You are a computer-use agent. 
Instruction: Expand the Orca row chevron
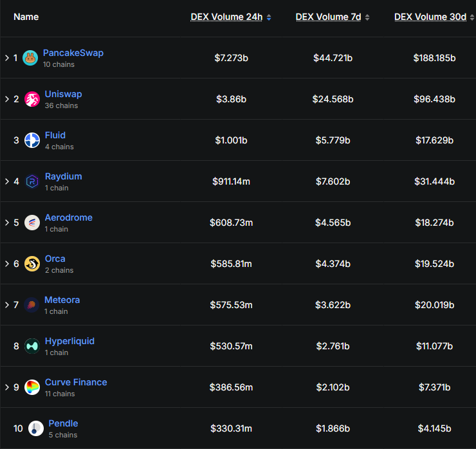(x=7, y=264)
